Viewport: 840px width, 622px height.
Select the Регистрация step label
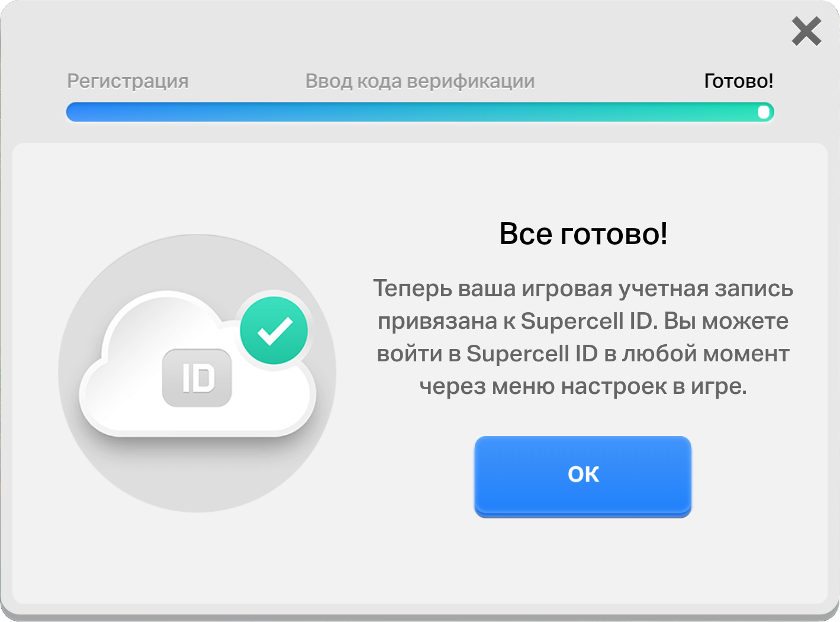click(x=128, y=81)
